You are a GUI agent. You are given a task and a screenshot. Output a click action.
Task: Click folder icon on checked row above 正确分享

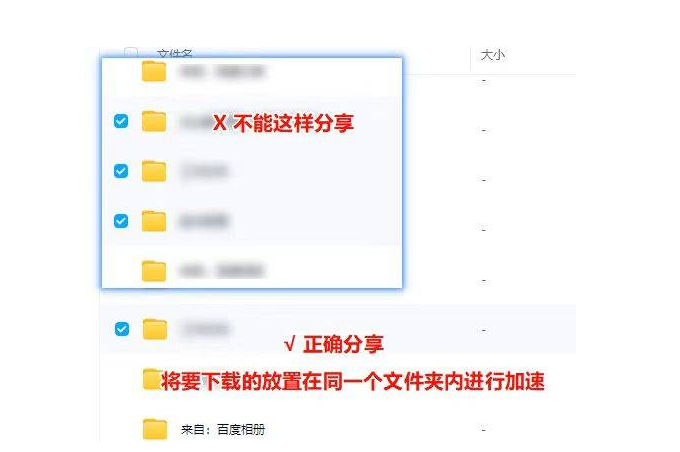155,329
